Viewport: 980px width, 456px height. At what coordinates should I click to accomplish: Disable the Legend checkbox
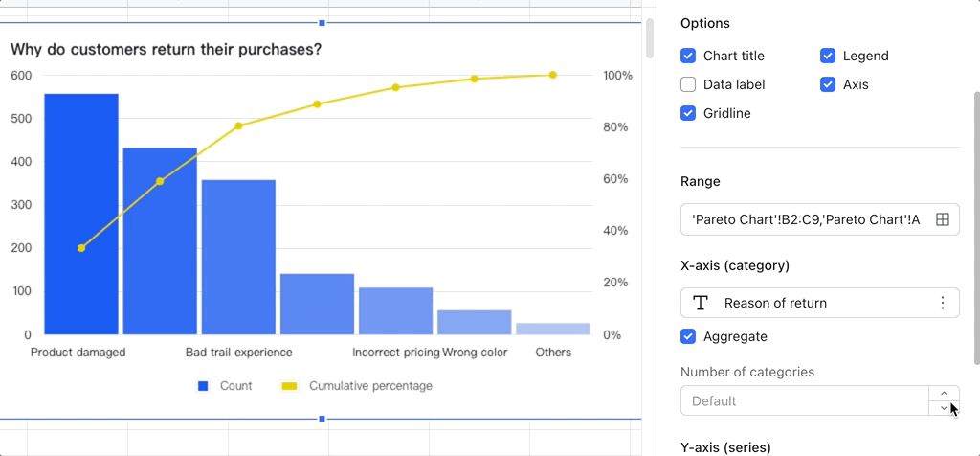click(x=828, y=56)
